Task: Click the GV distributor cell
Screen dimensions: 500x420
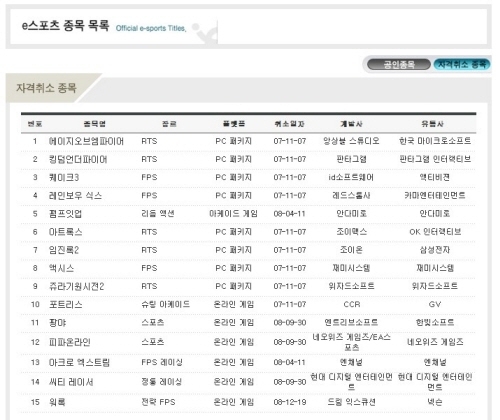Action: coord(435,304)
